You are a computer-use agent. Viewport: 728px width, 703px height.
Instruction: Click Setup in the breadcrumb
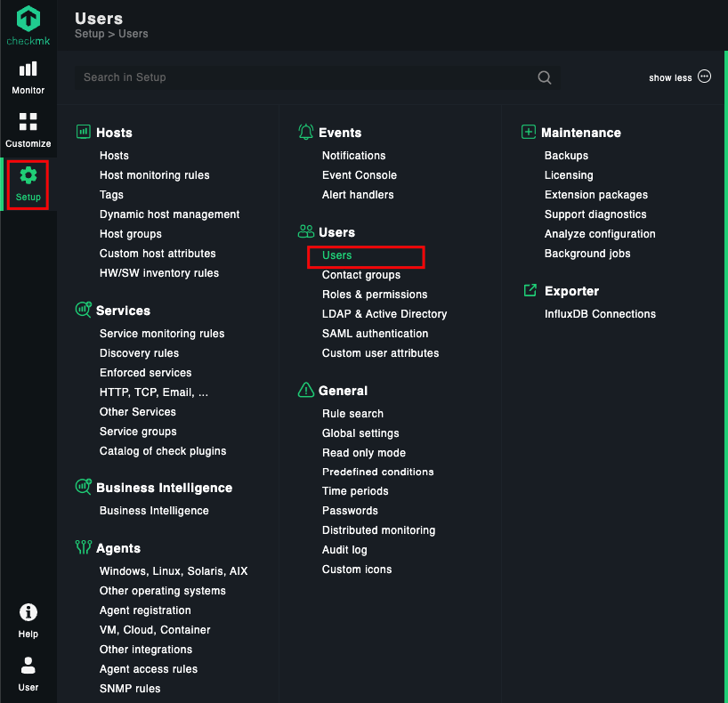(x=90, y=34)
